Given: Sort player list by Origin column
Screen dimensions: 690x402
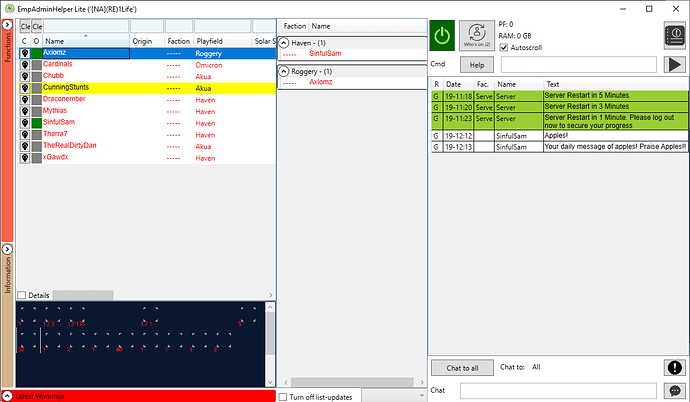Looking at the screenshot, I should click(x=147, y=41).
